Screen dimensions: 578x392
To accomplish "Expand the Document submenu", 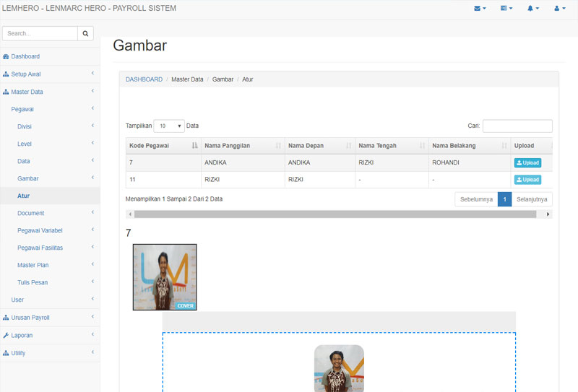I will pos(92,212).
